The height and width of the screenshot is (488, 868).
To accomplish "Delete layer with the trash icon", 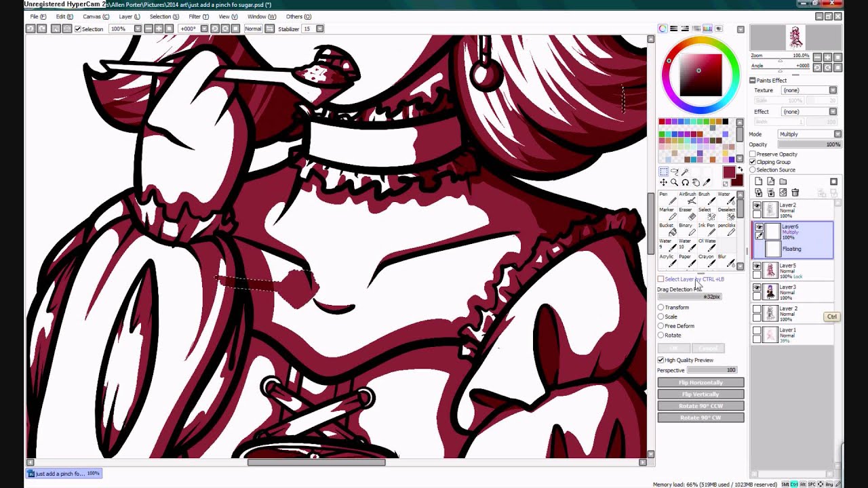I will tap(795, 193).
